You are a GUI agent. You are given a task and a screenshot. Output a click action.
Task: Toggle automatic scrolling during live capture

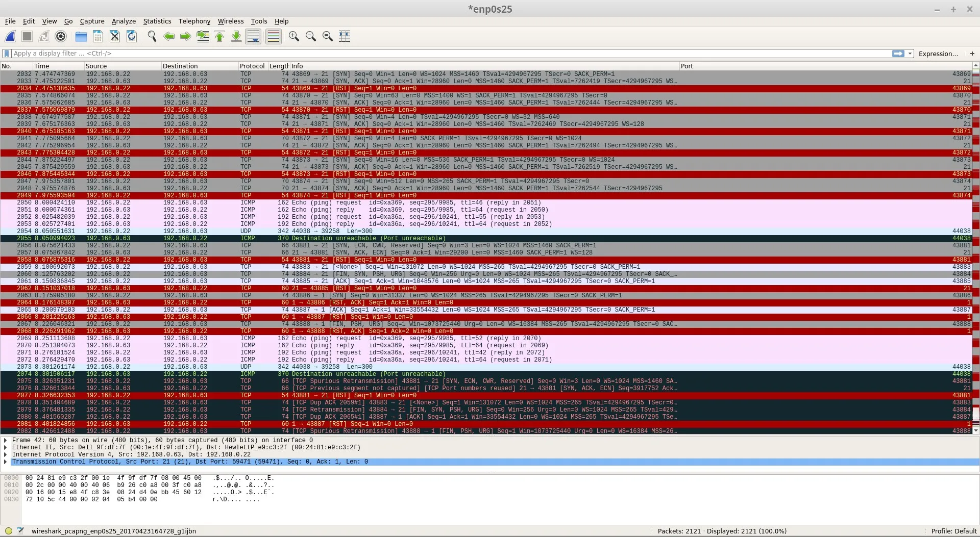click(x=253, y=36)
